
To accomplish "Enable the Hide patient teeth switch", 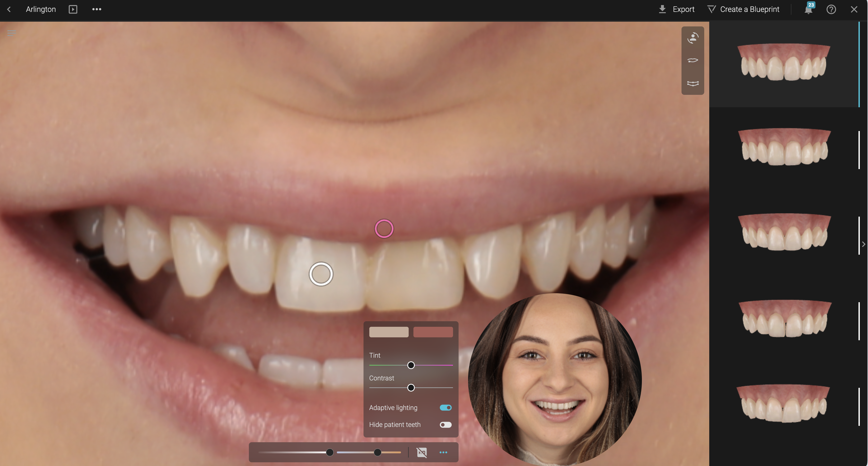I will point(445,425).
